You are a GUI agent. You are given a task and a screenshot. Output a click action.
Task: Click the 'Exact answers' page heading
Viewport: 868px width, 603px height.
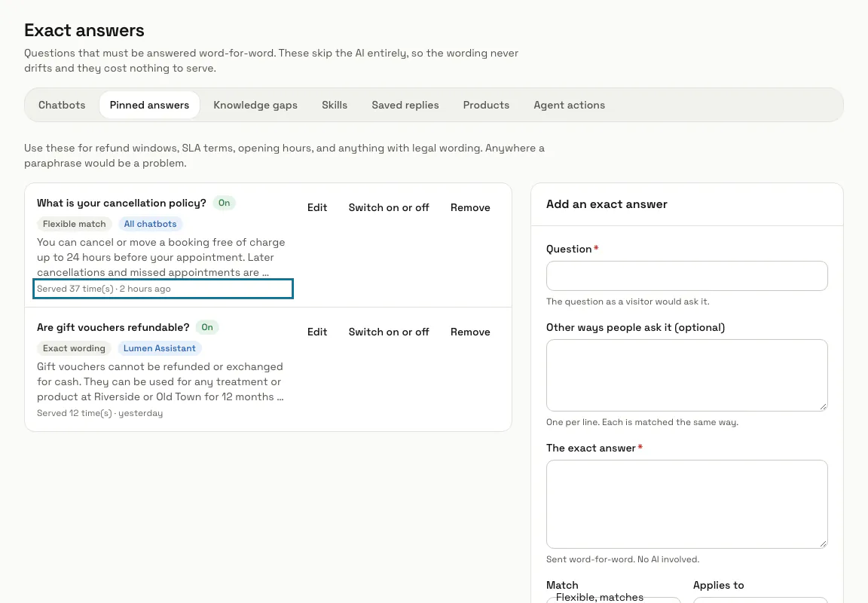pos(84,30)
